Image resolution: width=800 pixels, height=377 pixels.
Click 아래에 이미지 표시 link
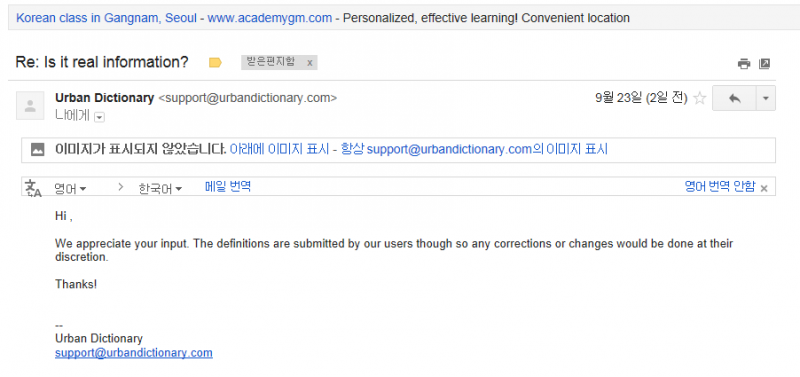point(279,150)
